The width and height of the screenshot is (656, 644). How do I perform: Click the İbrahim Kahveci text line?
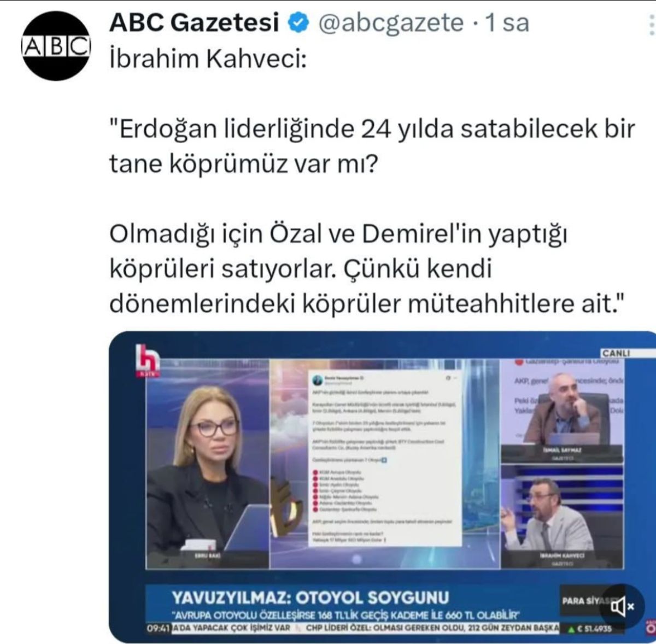pos(208,60)
